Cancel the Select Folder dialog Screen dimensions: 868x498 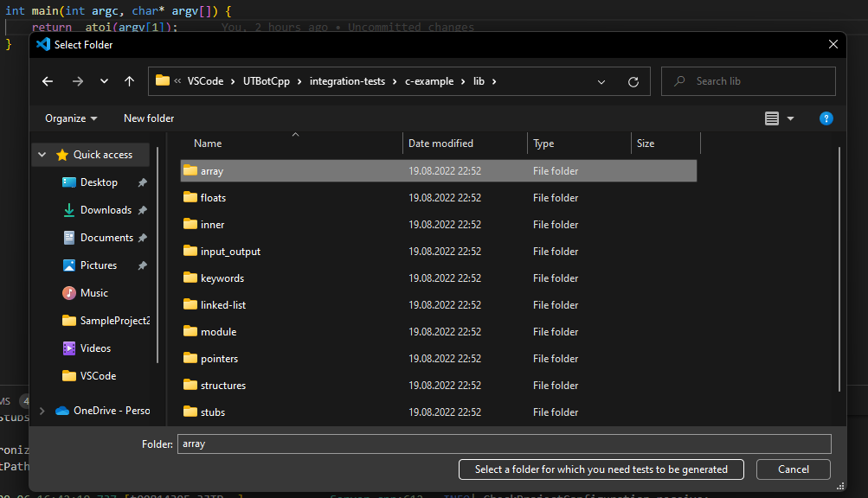794,469
